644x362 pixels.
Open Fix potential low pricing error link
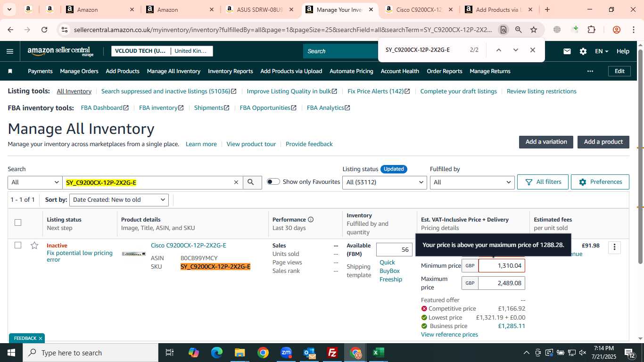80,256
